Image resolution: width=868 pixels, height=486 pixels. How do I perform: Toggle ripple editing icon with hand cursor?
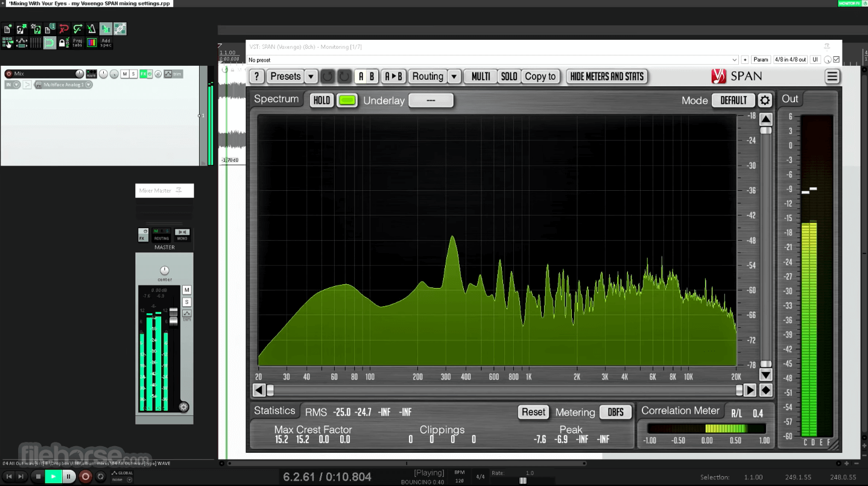click(x=7, y=42)
